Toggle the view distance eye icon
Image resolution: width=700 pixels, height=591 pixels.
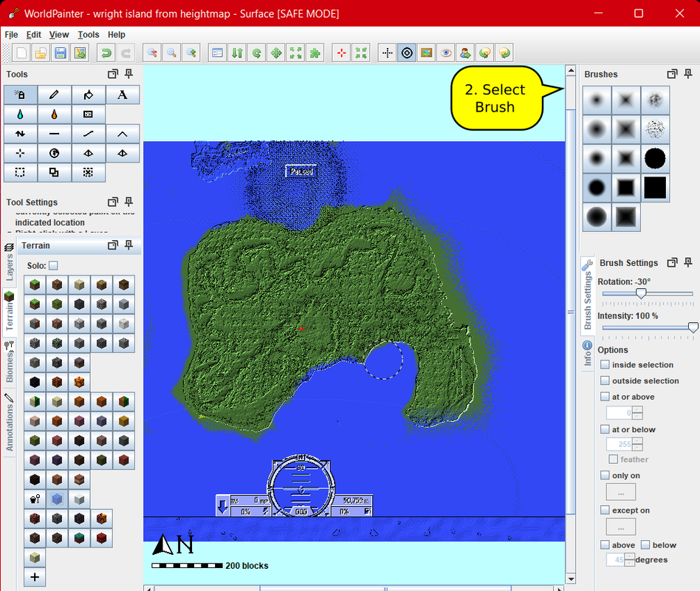pyautogui.click(x=446, y=52)
